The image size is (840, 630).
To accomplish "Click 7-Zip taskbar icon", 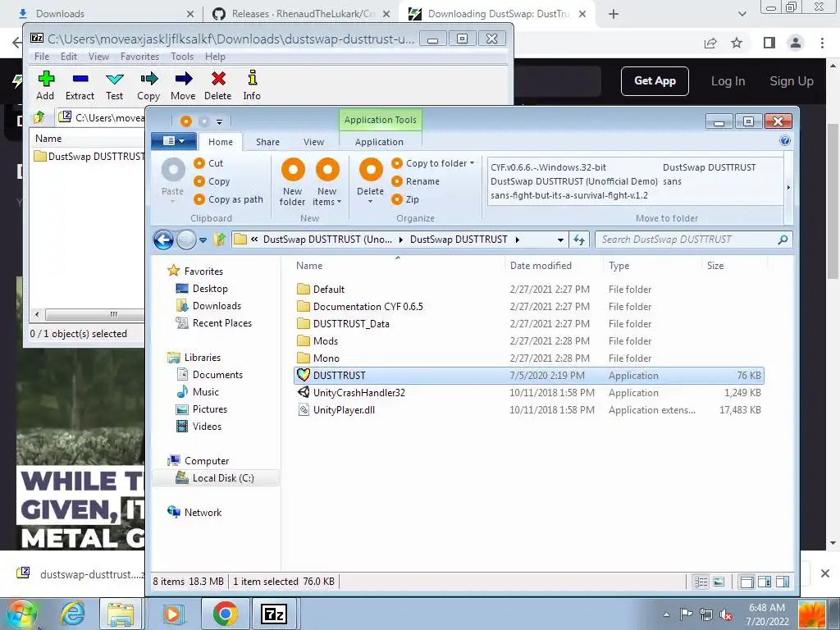I will click(x=274, y=614).
